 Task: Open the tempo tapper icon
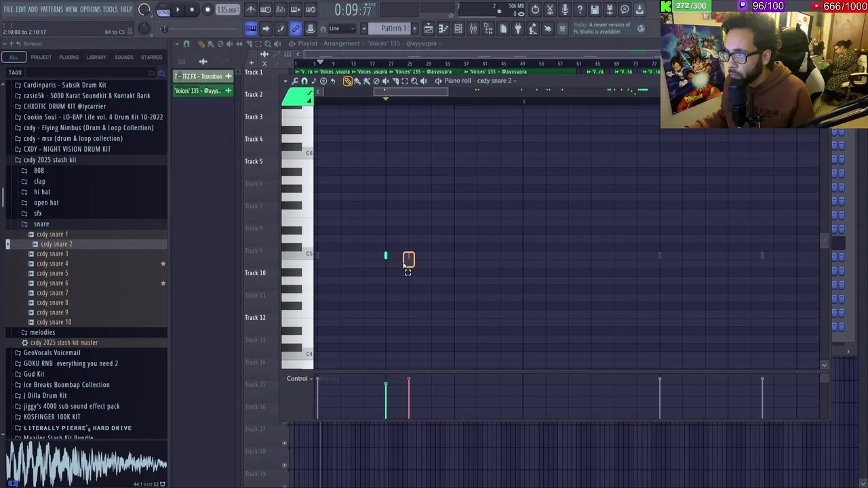pos(533,28)
